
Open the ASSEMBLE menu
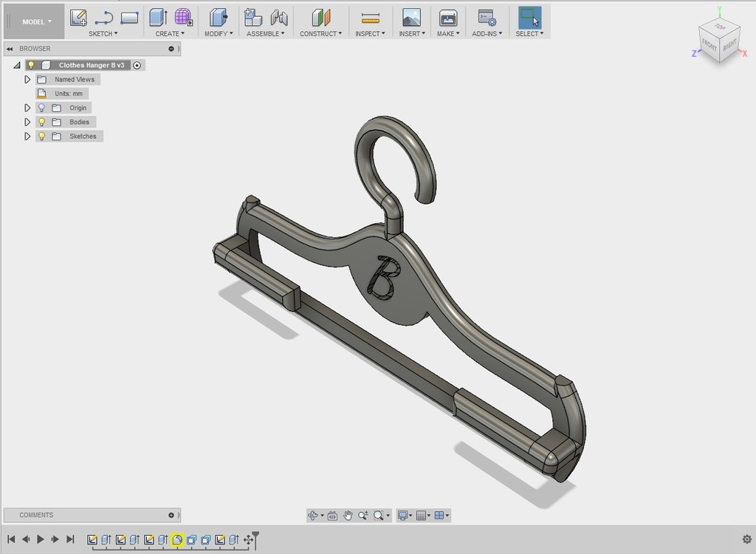265,34
